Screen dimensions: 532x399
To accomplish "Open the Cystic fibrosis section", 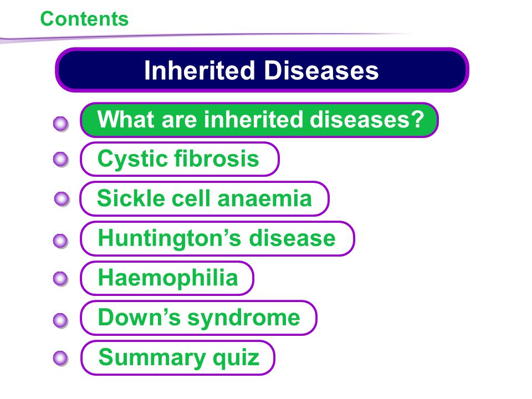I will click(180, 159).
